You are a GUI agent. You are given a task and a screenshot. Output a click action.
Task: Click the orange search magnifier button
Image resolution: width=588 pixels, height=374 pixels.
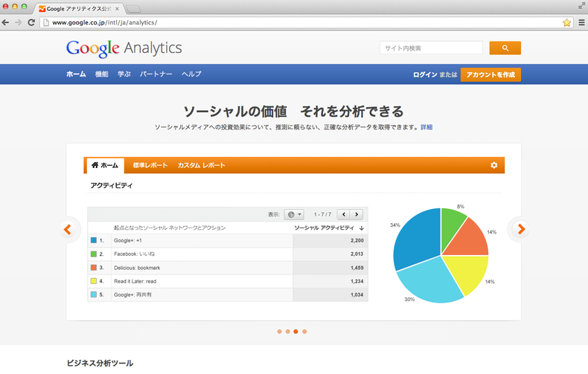[505, 48]
